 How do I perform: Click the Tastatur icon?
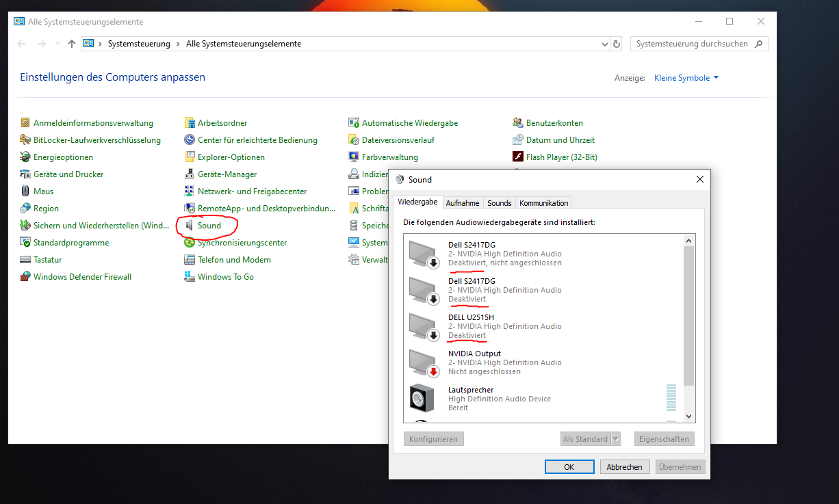(26, 260)
